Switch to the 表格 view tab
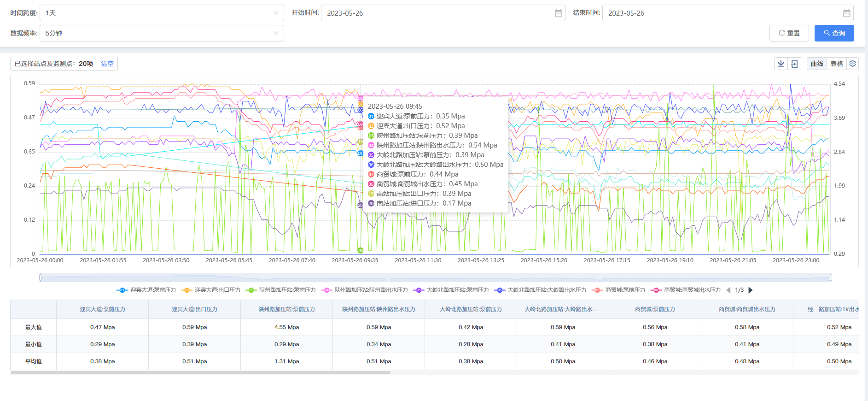This screenshot has height=401, width=868. [836, 64]
